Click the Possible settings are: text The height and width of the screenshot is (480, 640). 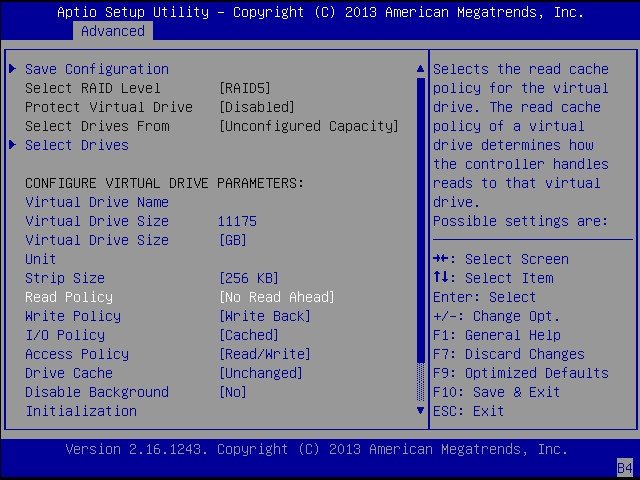tap(521, 221)
